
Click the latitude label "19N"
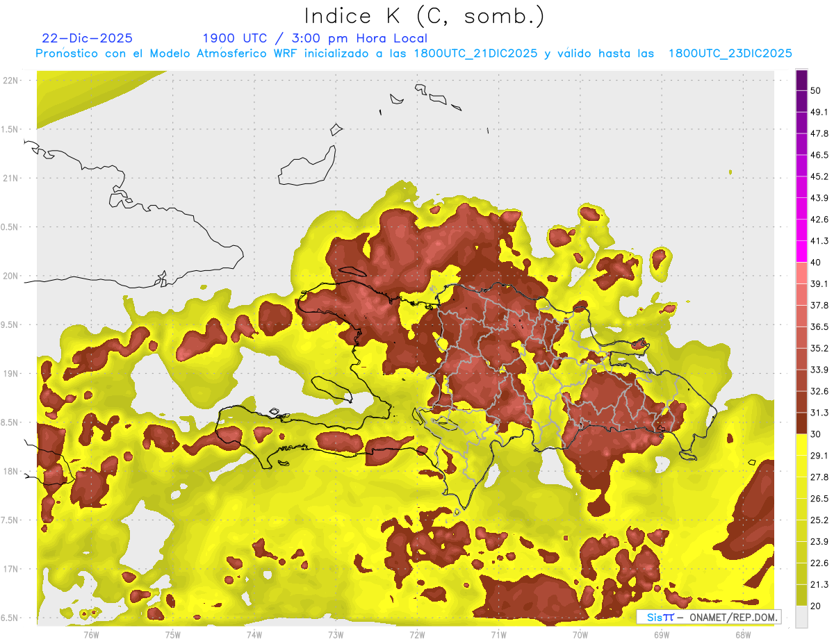point(10,373)
